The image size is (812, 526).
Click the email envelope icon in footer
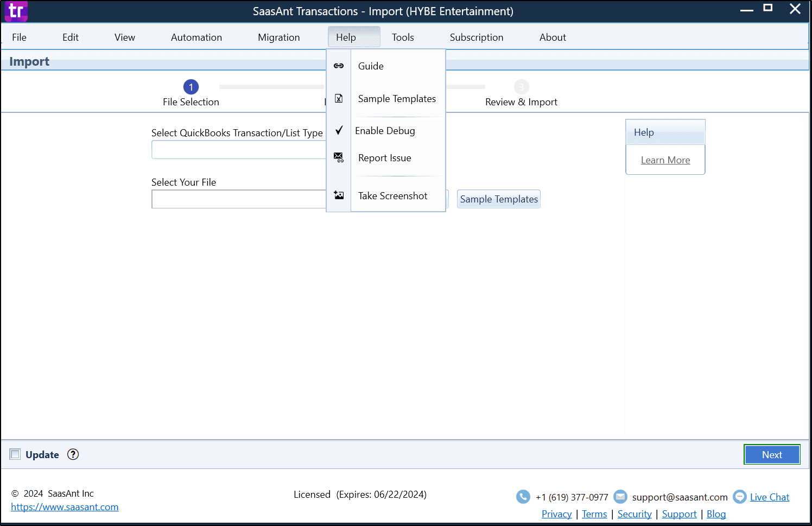click(620, 497)
